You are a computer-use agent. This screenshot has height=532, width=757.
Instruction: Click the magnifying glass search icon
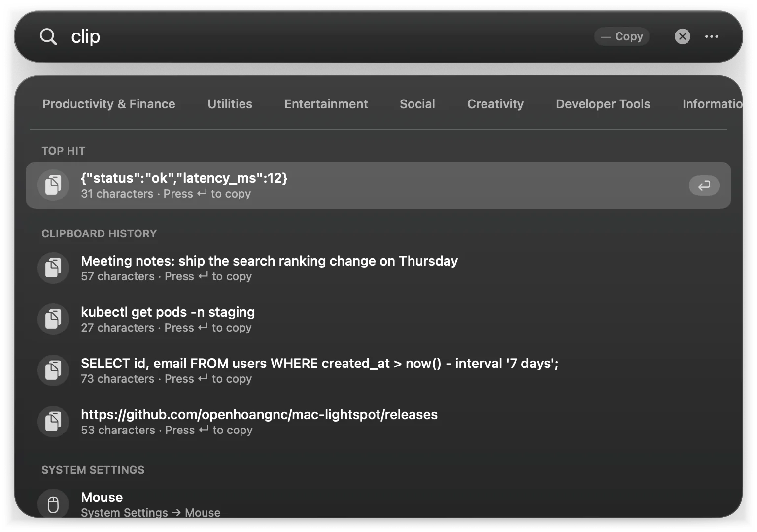point(48,36)
